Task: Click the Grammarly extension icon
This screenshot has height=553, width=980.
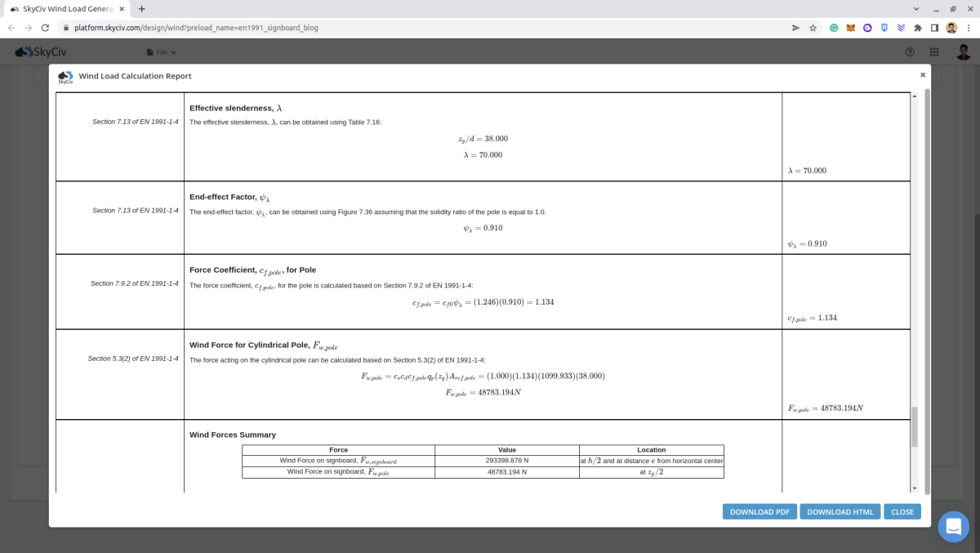Action: [x=834, y=27]
